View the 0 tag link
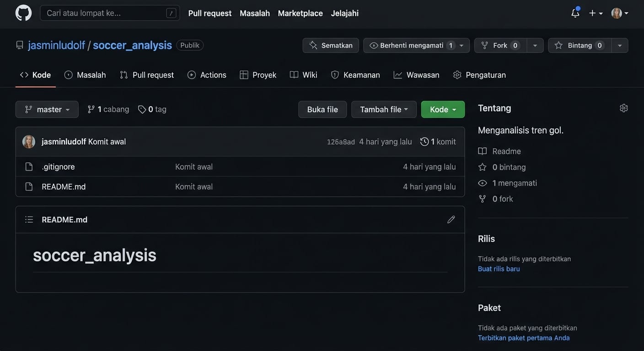Image resolution: width=644 pixels, height=351 pixels. coord(152,109)
